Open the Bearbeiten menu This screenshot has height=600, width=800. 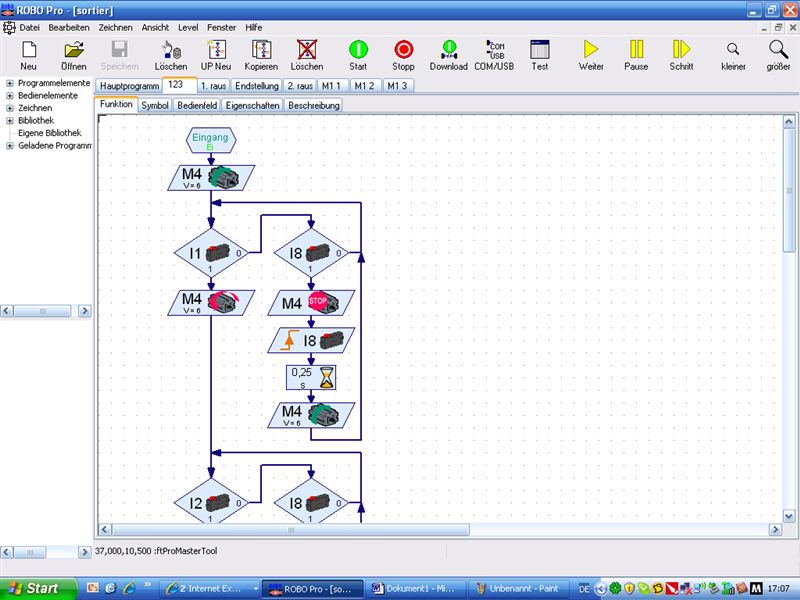point(69,28)
